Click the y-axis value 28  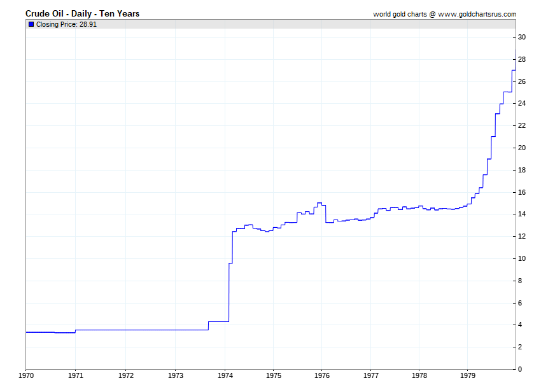(x=522, y=59)
